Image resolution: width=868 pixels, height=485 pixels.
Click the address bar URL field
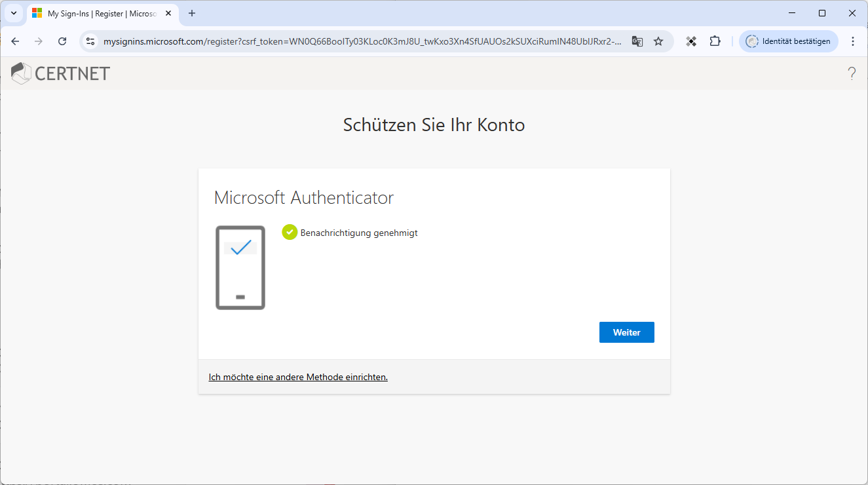360,41
